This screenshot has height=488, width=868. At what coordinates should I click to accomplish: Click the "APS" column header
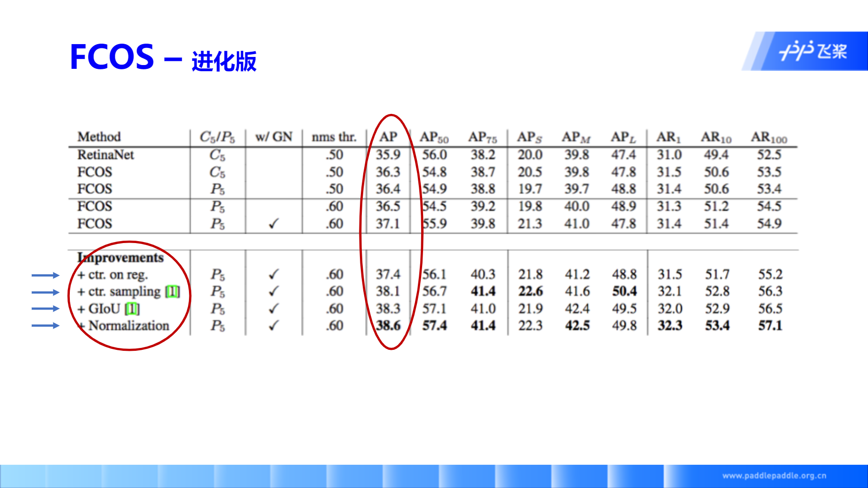pos(529,137)
